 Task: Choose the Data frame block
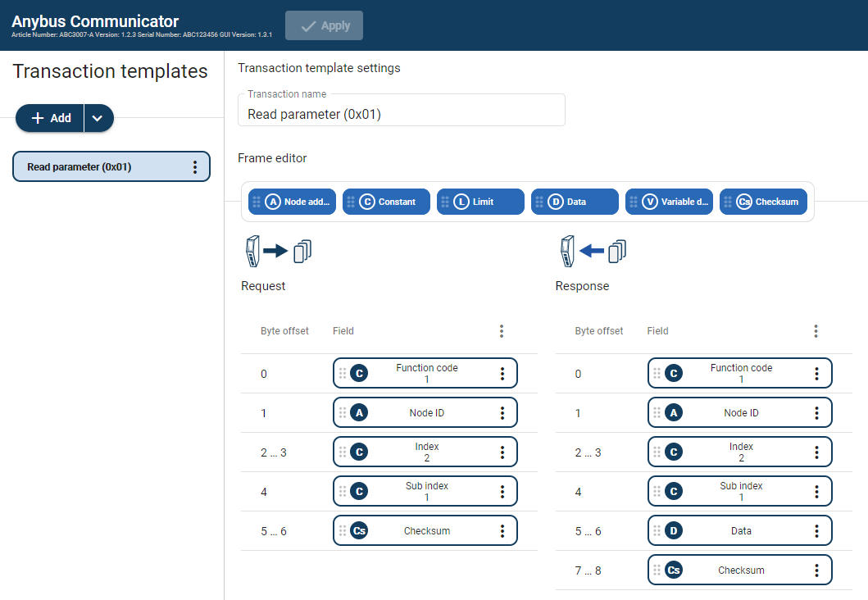(575, 202)
